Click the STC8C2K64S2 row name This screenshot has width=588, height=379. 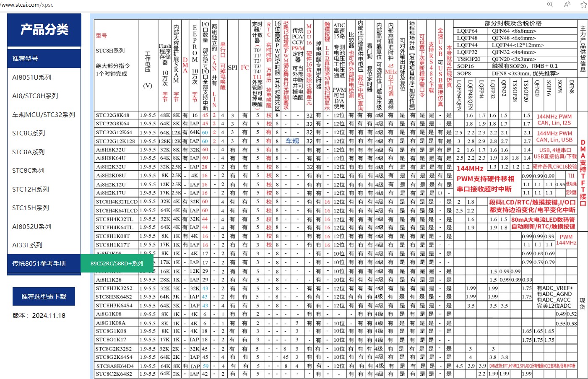coord(114,374)
